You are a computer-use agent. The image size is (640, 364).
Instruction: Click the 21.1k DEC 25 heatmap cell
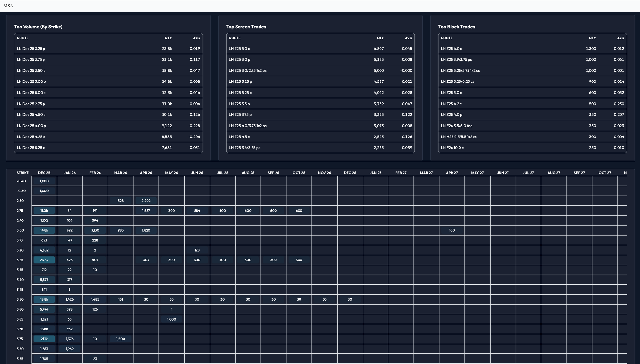point(44,339)
